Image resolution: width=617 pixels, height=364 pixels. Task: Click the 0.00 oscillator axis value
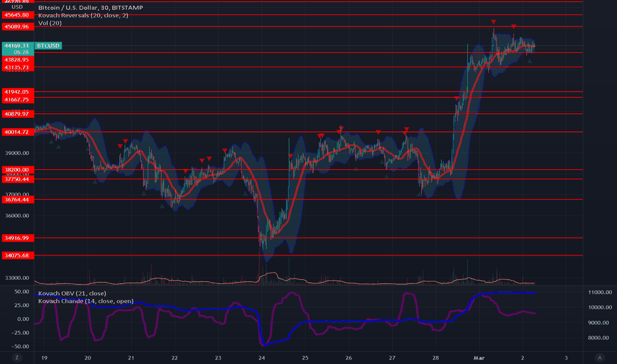tap(23, 319)
